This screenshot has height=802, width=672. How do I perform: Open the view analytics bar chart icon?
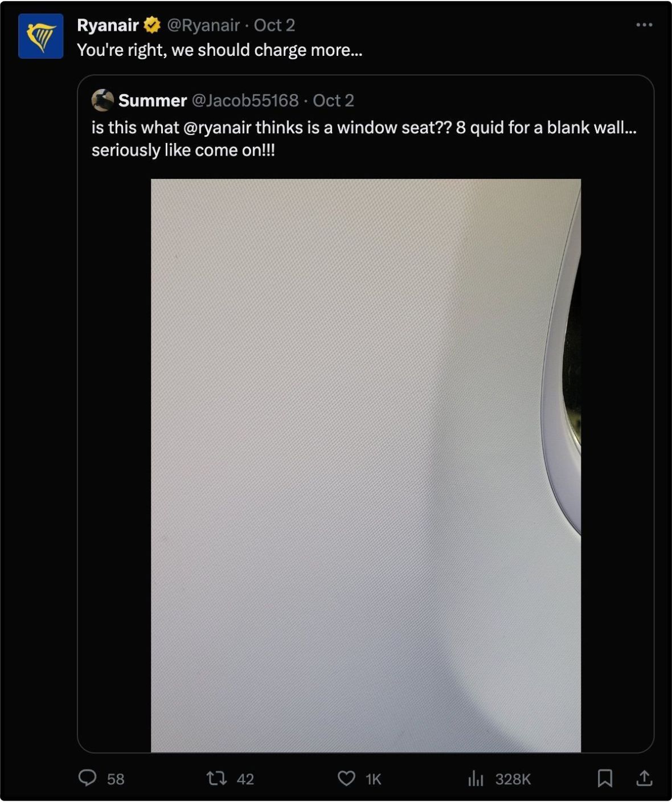[x=476, y=778]
